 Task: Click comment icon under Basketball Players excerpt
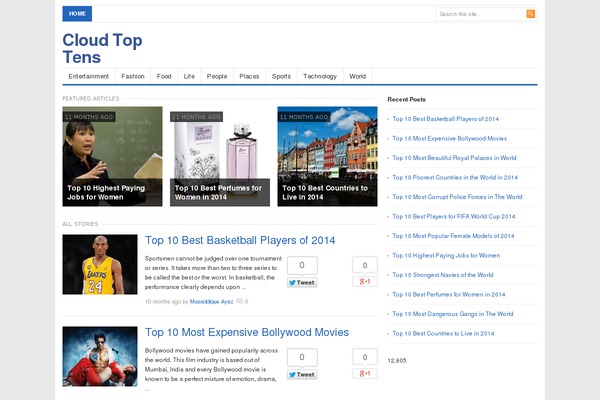(239, 301)
